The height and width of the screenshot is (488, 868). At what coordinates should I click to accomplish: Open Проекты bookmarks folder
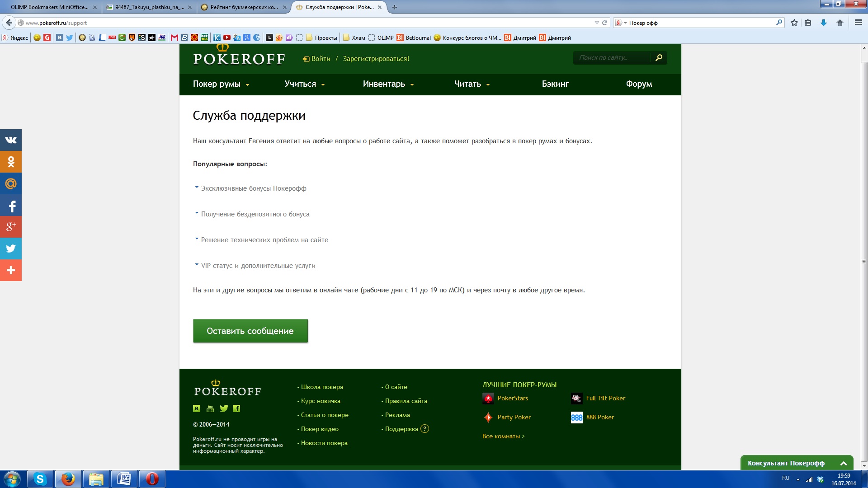click(321, 38)
